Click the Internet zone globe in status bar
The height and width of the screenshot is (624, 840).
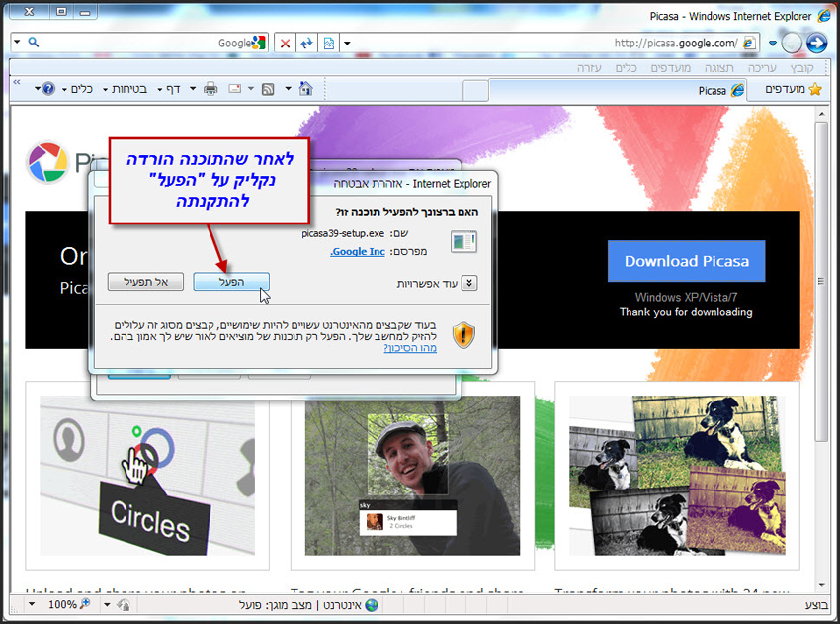[x=372, y=605]
